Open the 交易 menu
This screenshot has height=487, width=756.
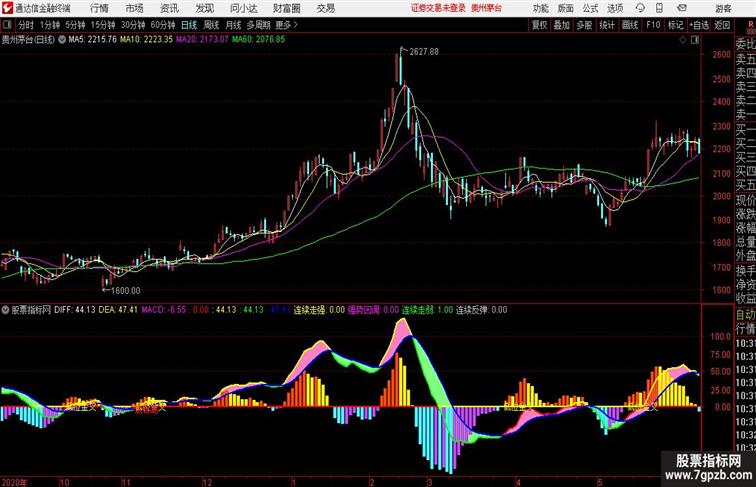point(325,8)
